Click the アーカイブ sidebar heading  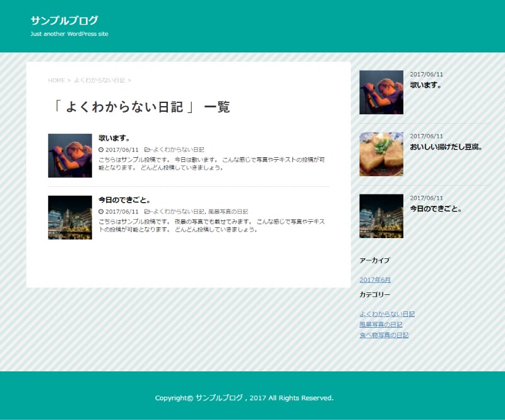(374, 260)
